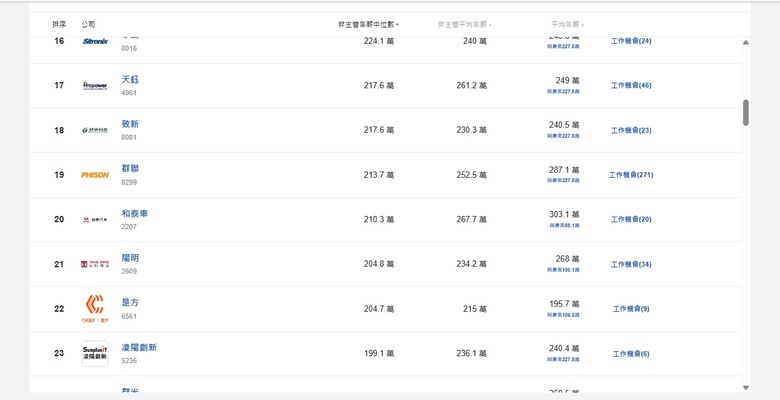Select stock code 6561
This screenshot has height=400, width=780.
click(129, 316)
